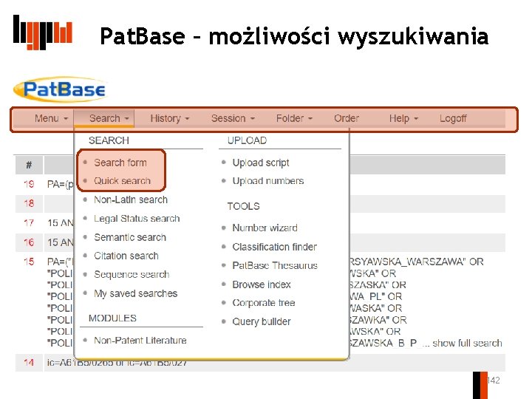Open the Number wizard tool
Image resolution: width=532 pixels, height=399 pixels.
tap(265, 228)
